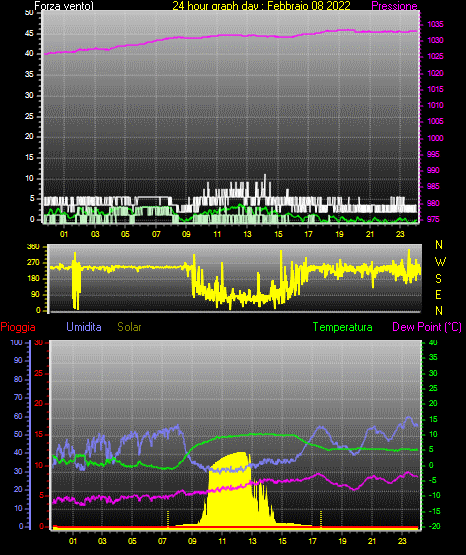Click hour 23 on the bottom graph axis
This screenshot has height=555, width=466.
(402, 541)
